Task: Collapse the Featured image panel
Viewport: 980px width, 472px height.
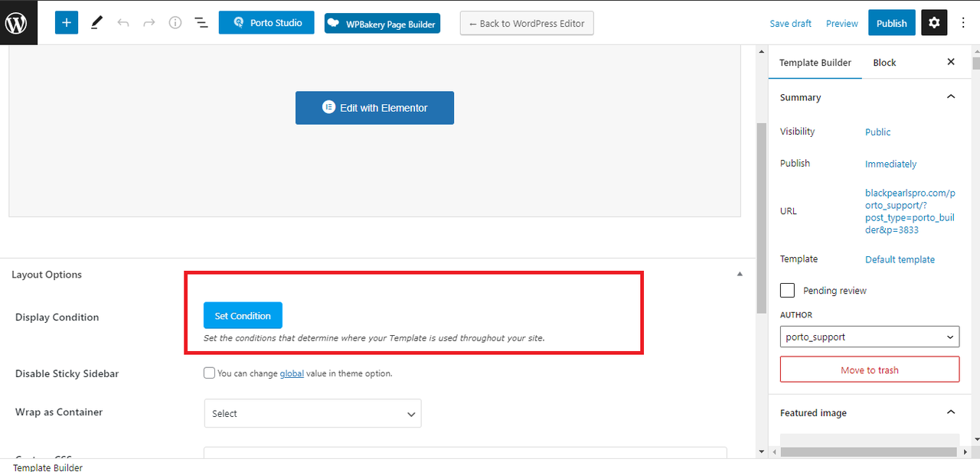Action: (951, 412)
